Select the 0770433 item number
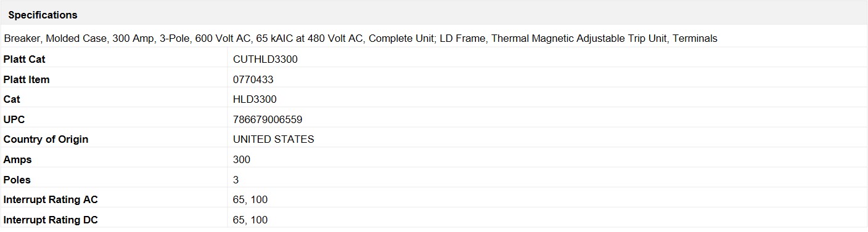Viewport: 868px width, 232px height. pyautogui.click(x=253, y=79)
